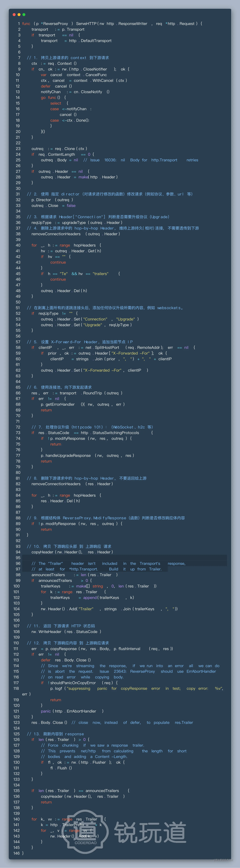
Task: Click "panic(http.ErrAbortHandler)" on line 121
Action: [x=72, y=711]
